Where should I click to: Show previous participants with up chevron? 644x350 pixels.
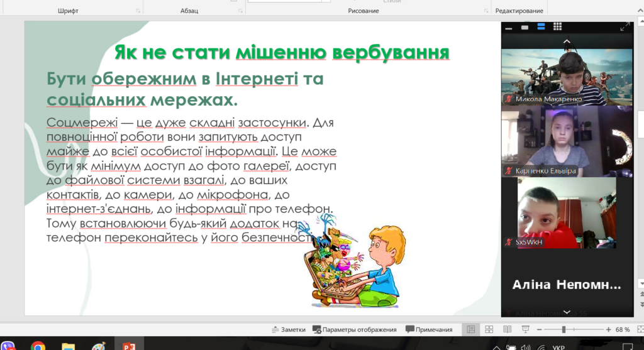[567, 42]
